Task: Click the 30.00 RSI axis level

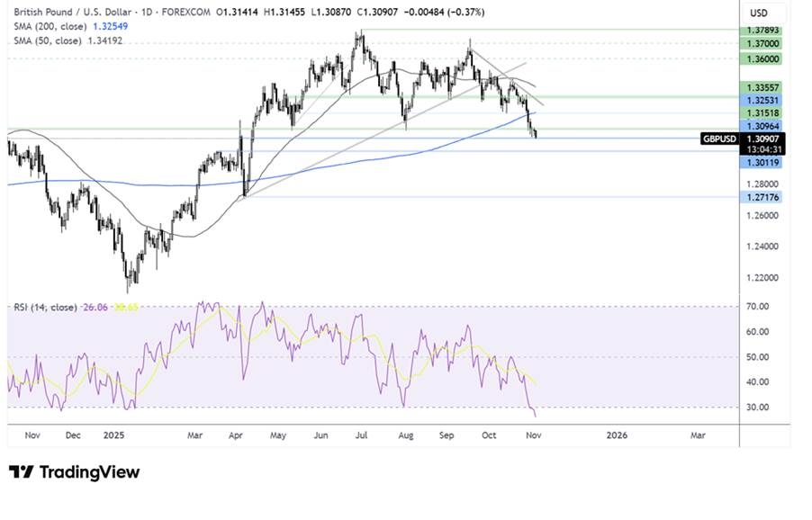Action: pyautogui.click(x=761, y=407)
